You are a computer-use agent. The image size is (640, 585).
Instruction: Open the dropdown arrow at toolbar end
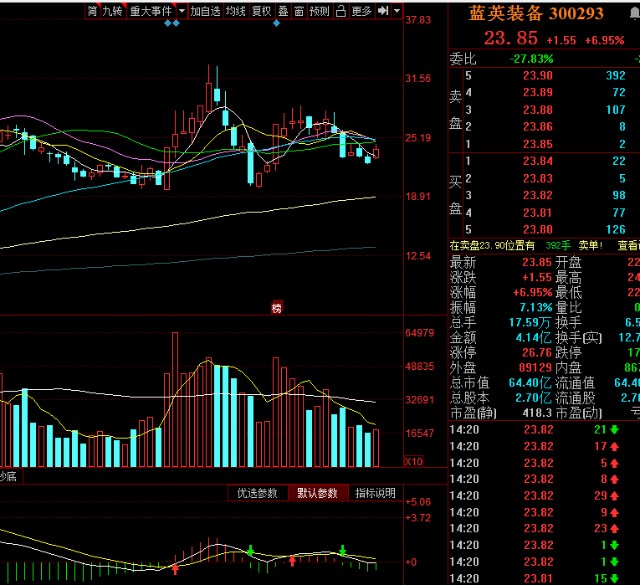(397, 11)
